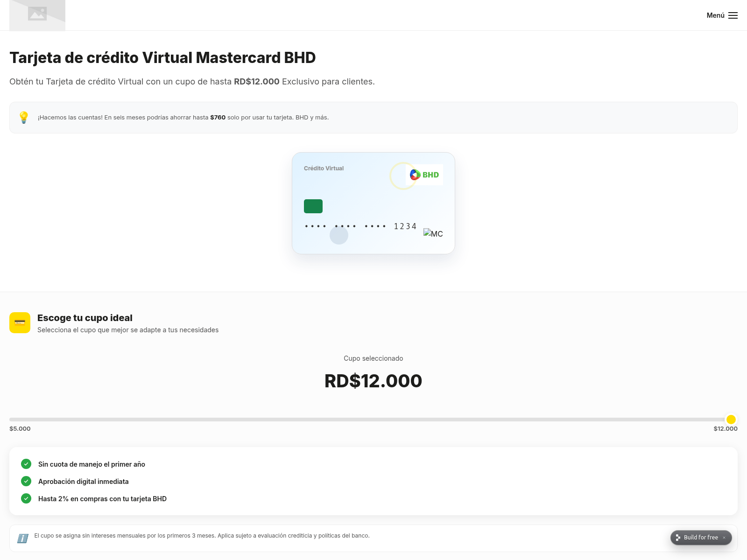Click the text Sin cuota de manejo el primer año
Viewport: 747px width, 560px height.
[92, 464]
